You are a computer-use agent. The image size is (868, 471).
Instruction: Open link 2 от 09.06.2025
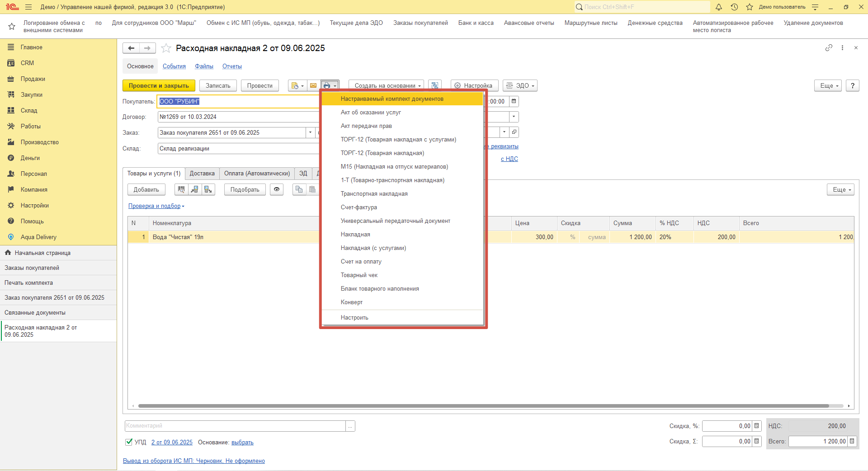pos(172,442)
